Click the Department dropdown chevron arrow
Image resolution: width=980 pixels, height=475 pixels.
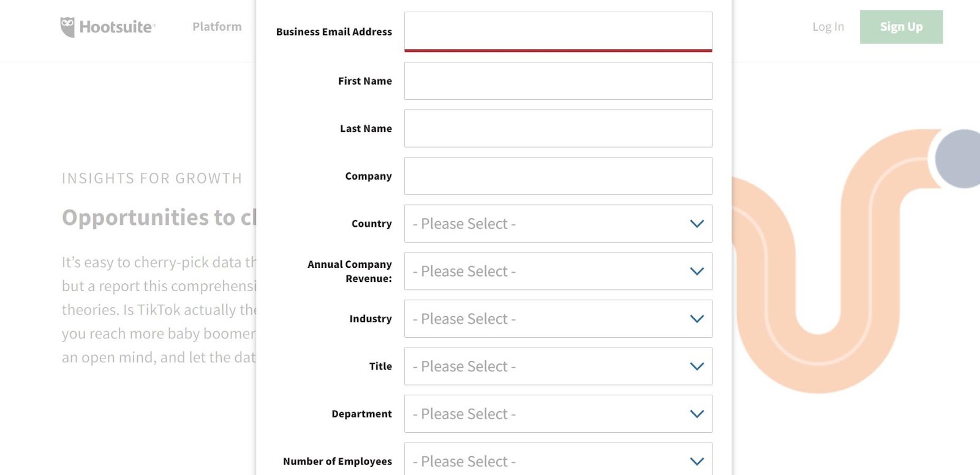point(697,414)
